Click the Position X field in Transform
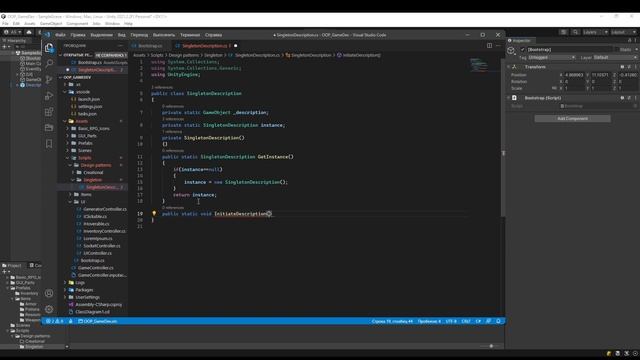This screenshot has width=640, height=360. pyautogui.click(x=574, y=75)
